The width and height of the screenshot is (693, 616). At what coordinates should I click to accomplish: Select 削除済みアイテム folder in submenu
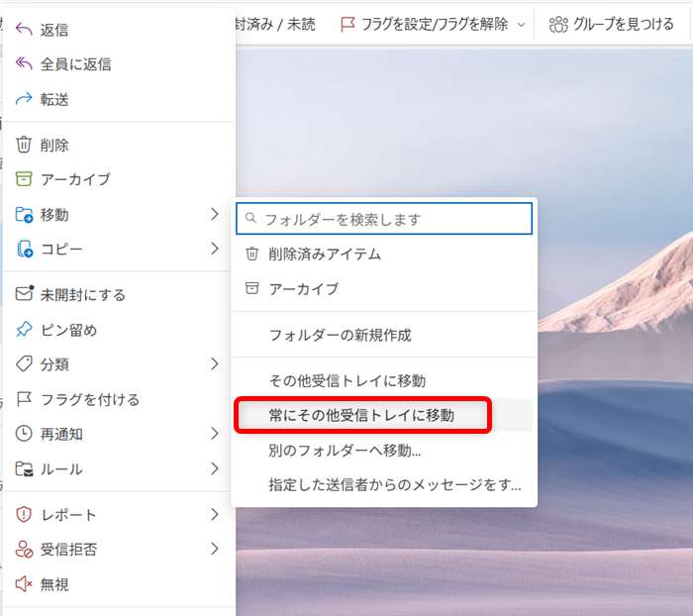coord(325,254)
